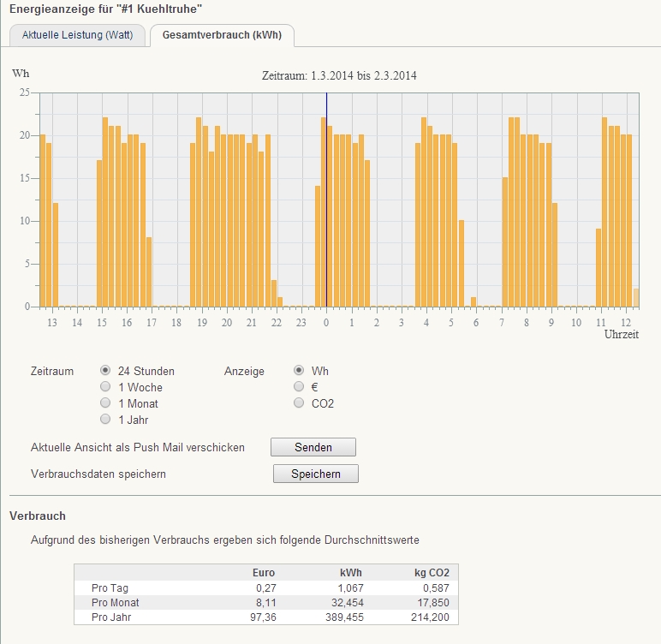The height and width of the screenshot is (644, 661).
Task: Switch Anzeige to the € option
Action: pyautogui.click(x=299, y=387)
